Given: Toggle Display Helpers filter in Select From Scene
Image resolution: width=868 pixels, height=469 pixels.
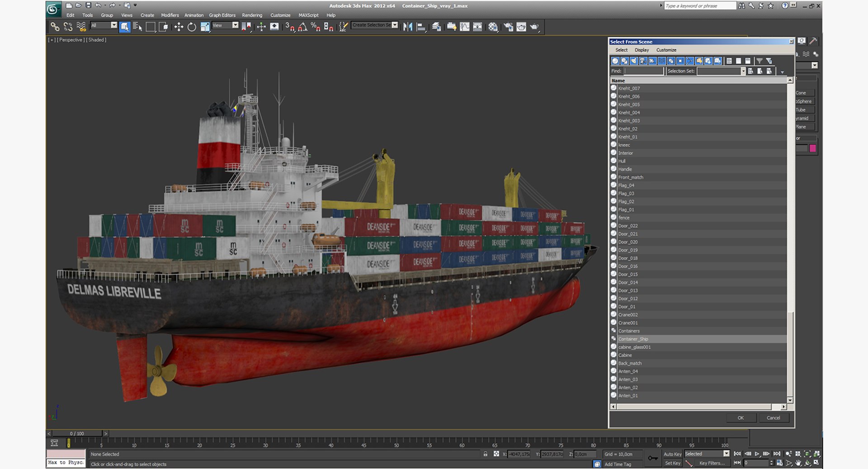Looking at the screenshot, I should [652, 61].
